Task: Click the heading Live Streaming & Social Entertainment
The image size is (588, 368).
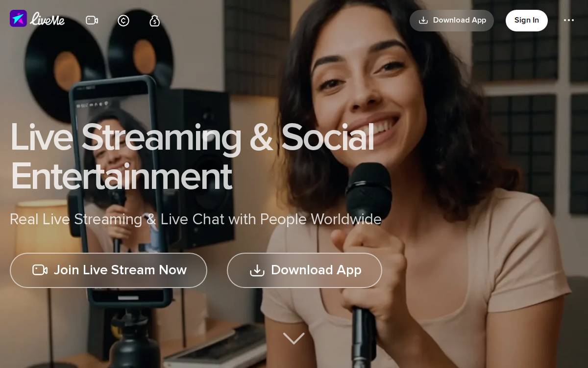Action: point(192,157)
